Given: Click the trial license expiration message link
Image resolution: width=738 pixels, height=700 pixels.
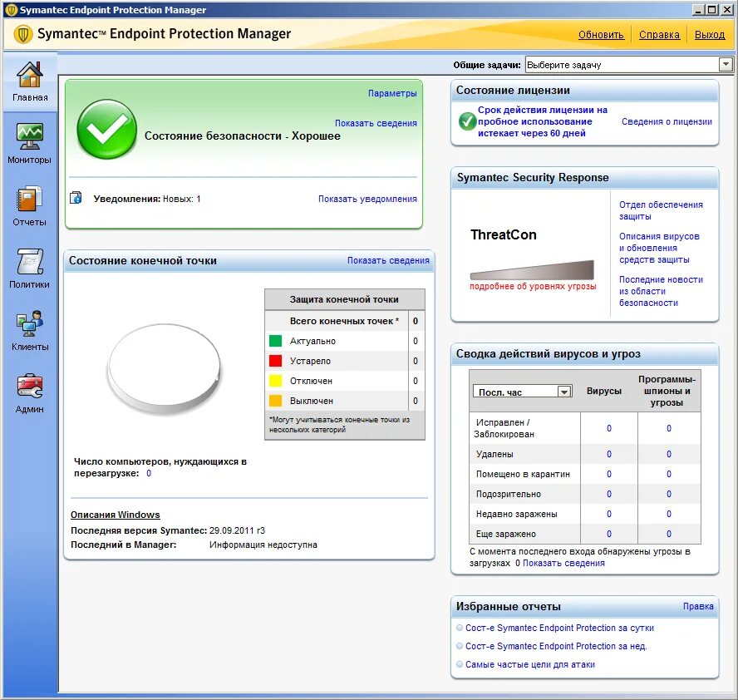Looking at the screenshot, I should pyautogui.click(x=542, y=121).
